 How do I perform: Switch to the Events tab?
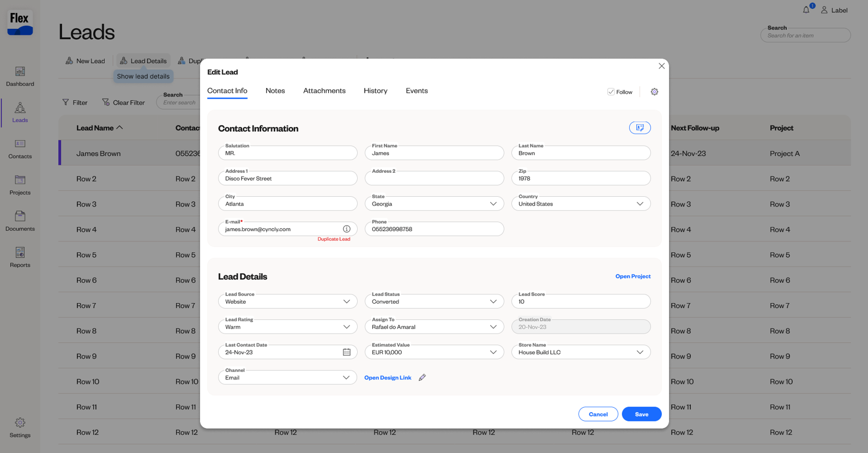pyautogui.click(x=417, y=91)
